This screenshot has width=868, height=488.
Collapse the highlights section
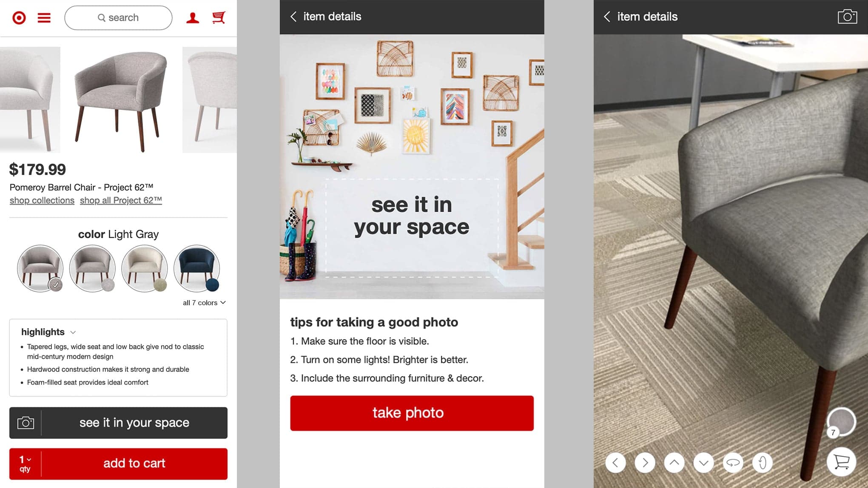pos(48,332)
